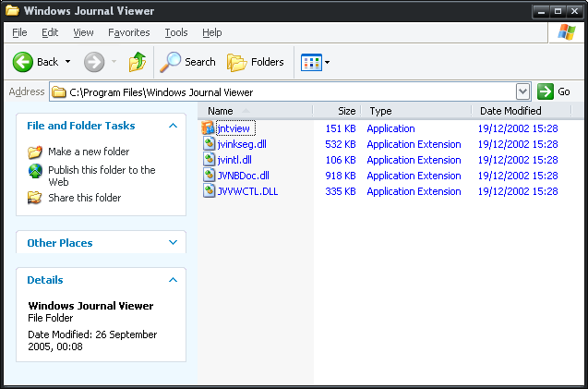Screen dimensions: 588x389
Task: Click the green Go arrow button
Action: click(x=546, y=91)
